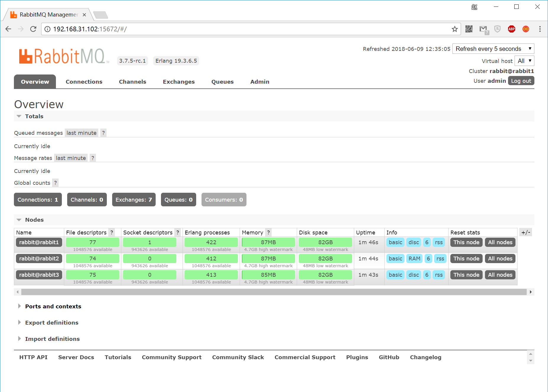Open node rabbit@rabbit2 details

tap(39, 258)
